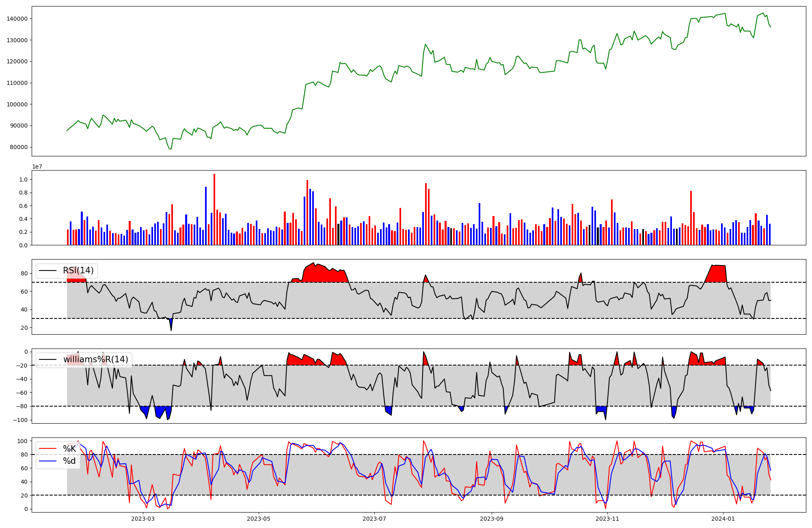Click the 2023-03 date tick label

pos(143,519)
